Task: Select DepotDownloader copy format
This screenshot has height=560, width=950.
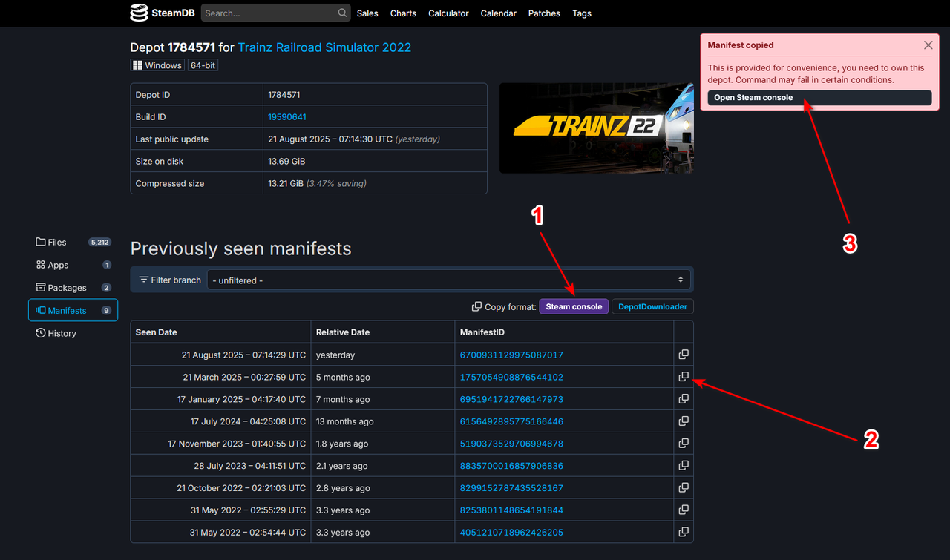Action: tap(652, 306)
